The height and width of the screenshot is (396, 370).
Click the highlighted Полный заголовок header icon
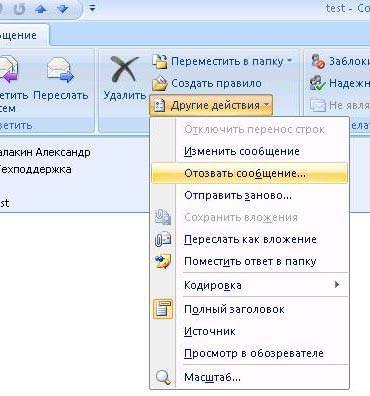coord(163,309)
